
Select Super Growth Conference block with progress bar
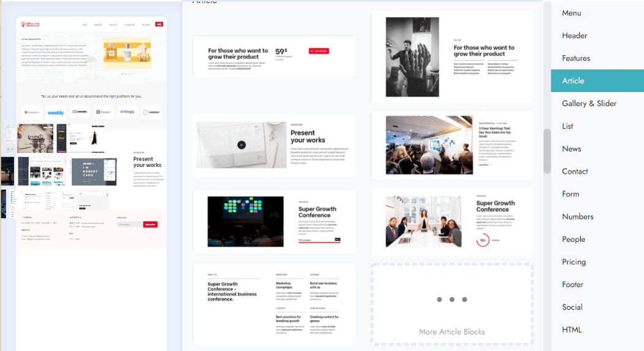(274, 221)
